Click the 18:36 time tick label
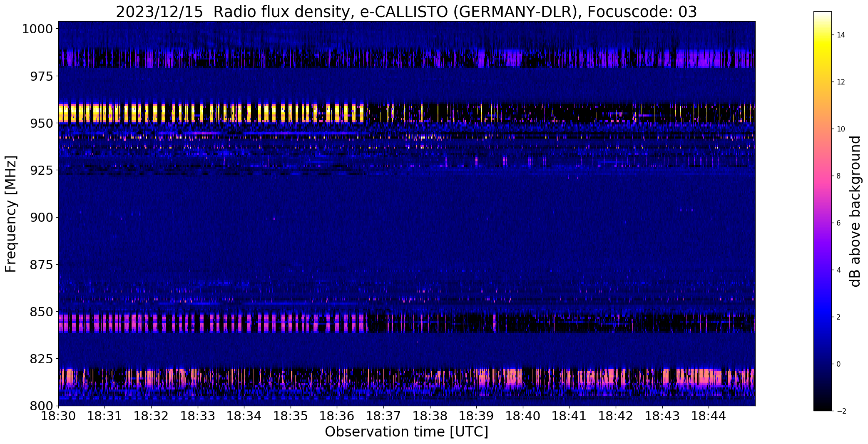Screen dimensions: 868x444 coord(337,416)
